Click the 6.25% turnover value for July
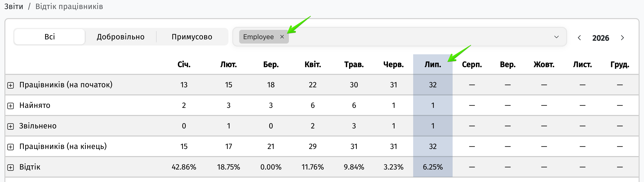 (x=433, y=167)
